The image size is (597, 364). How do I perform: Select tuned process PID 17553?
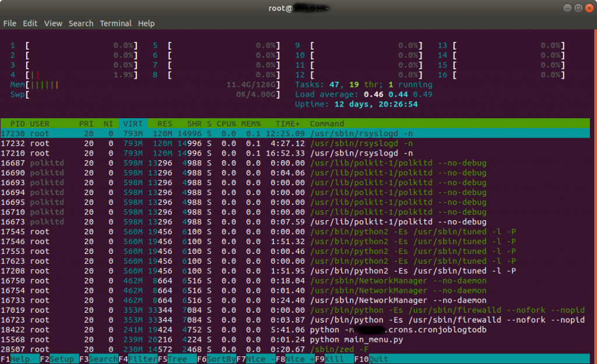[295, 252]
